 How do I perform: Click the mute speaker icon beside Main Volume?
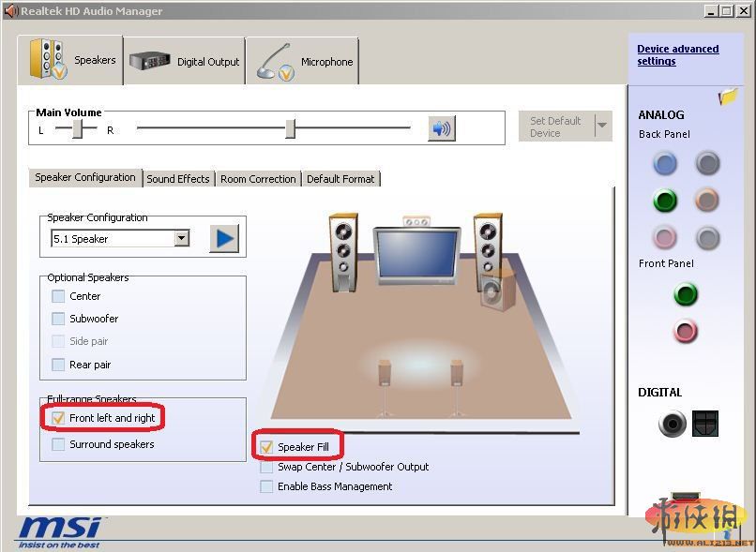click(442, 128)
